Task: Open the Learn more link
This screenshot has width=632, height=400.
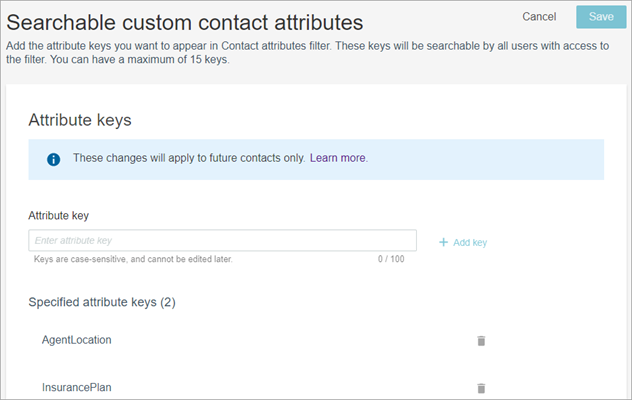Action: tap(339, 158)
